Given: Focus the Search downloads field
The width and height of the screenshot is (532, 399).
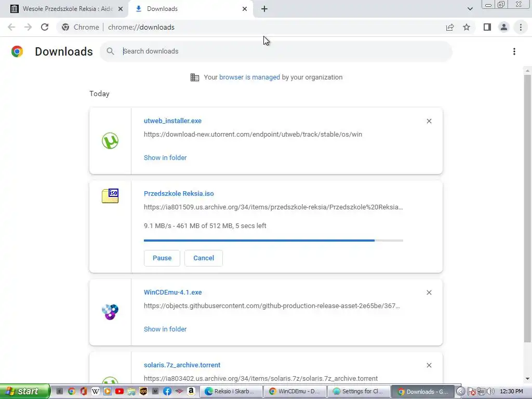Looking at the screenshot, I should tap(276, 51).
